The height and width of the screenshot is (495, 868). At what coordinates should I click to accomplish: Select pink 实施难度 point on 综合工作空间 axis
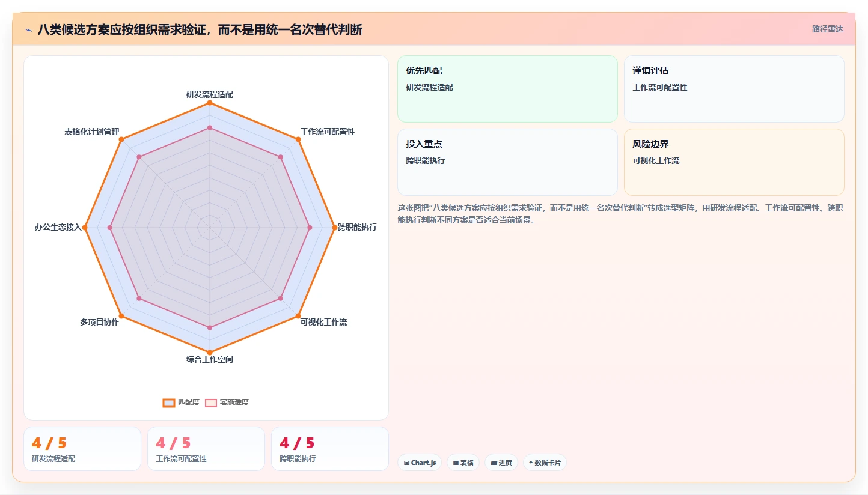(210, 327)
